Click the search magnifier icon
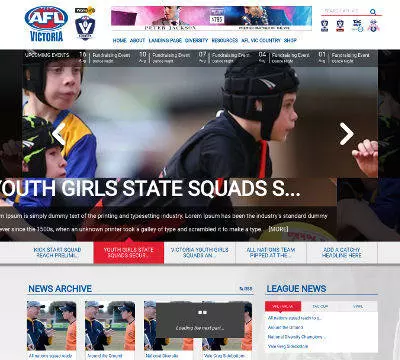This screenshot has height=360, width=400. coord(373,12)
